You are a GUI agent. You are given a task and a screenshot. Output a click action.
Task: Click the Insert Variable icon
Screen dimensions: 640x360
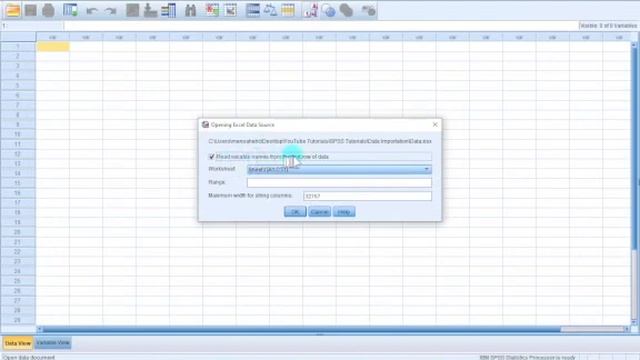[231, 10]
